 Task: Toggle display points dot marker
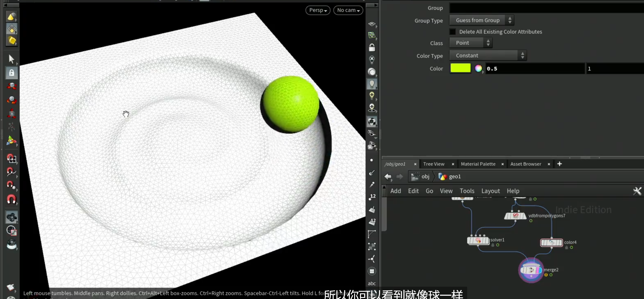coord(371,160)
